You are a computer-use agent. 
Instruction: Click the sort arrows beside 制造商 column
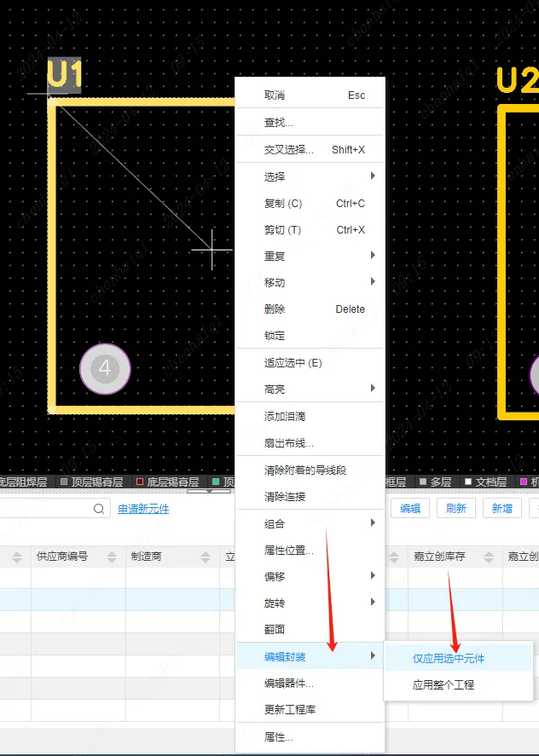[205, 557]
